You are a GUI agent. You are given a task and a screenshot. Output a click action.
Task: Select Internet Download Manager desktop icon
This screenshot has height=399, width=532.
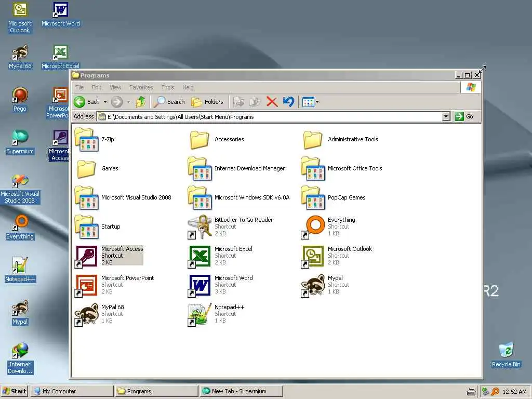pyautogui.click(x=20, y=359)
